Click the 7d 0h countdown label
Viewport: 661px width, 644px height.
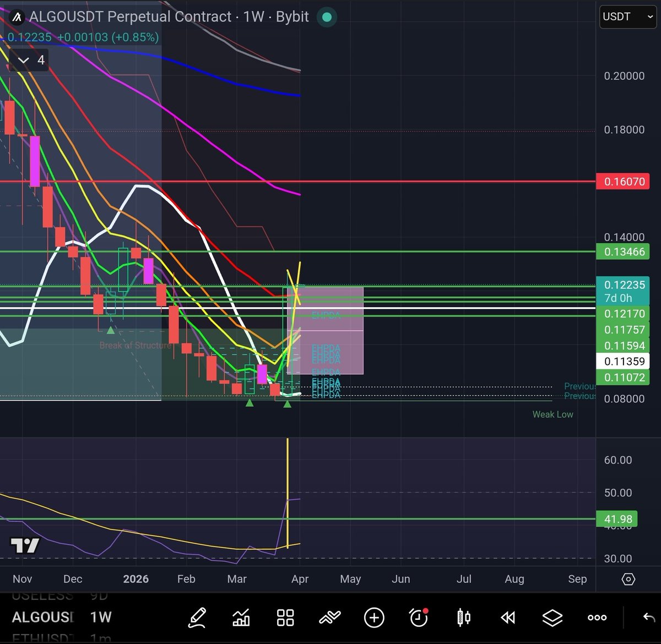(618, 298)
